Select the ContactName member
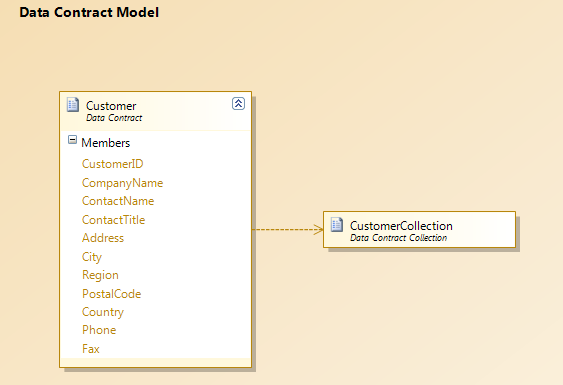Image resolution: width=563 pixels, height=385 pixels. pyautogui.click(x=118, y=201)
